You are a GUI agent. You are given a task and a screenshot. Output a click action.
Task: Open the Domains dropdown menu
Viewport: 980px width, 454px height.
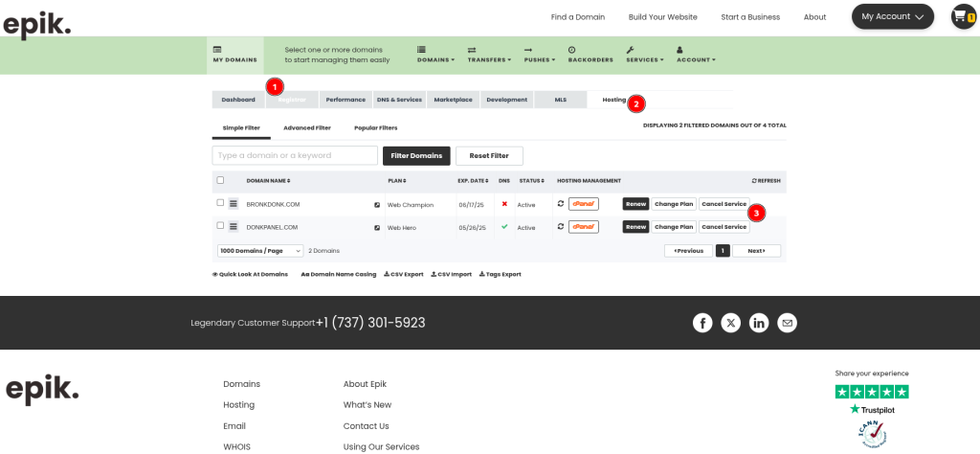(435, 55)
